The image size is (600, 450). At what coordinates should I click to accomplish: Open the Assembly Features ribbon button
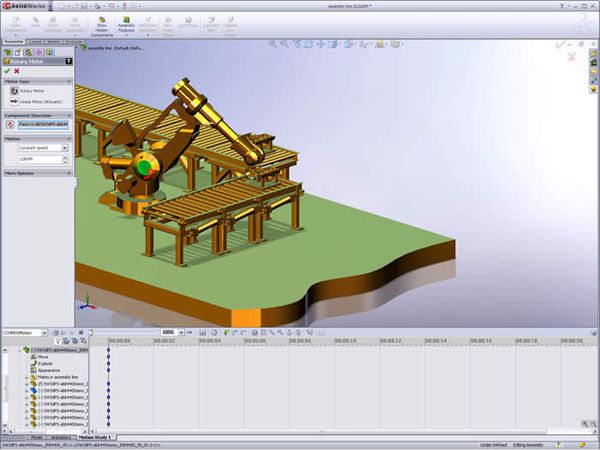(x=126, y=26)
